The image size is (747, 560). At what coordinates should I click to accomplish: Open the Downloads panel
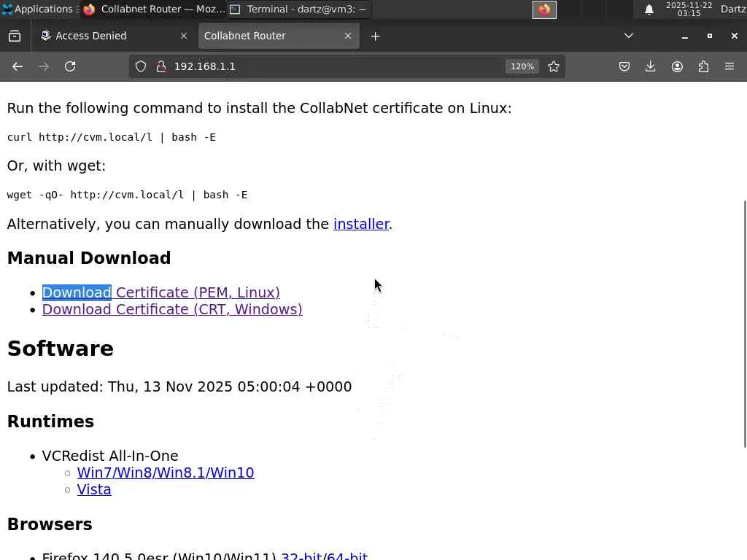point(650,66)
